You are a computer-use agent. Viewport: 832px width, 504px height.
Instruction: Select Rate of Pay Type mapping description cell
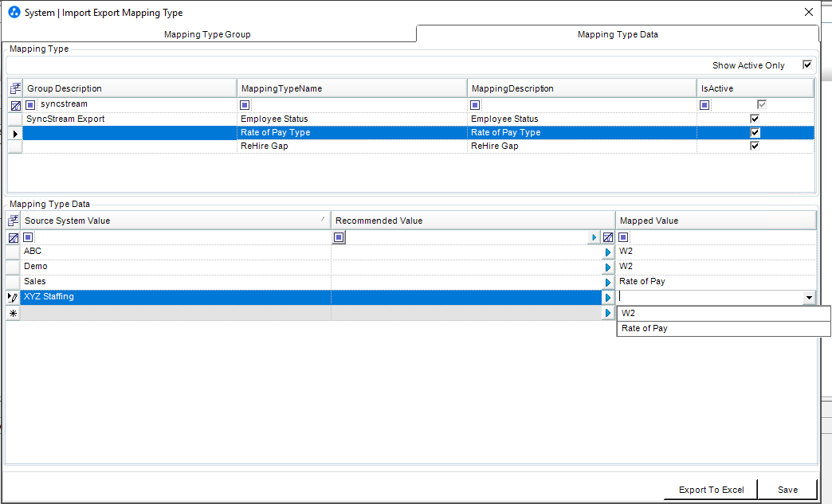pos(582,132)
